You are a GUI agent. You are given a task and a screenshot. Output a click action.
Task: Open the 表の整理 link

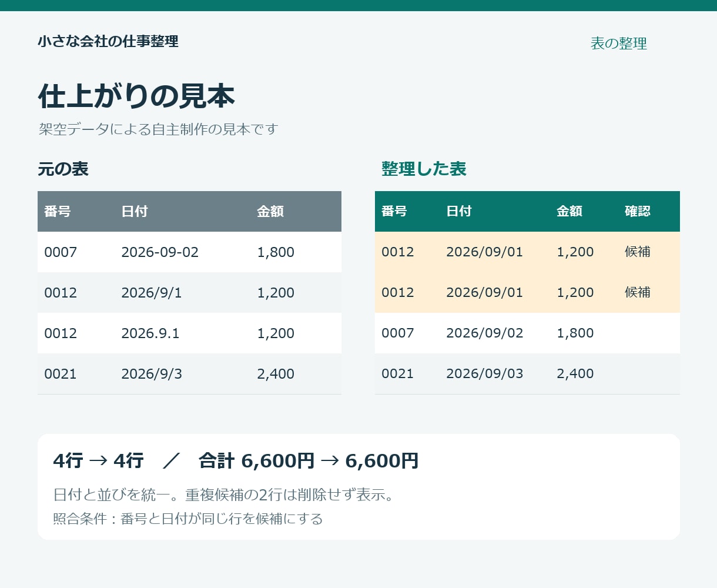[x=619, y=44]
